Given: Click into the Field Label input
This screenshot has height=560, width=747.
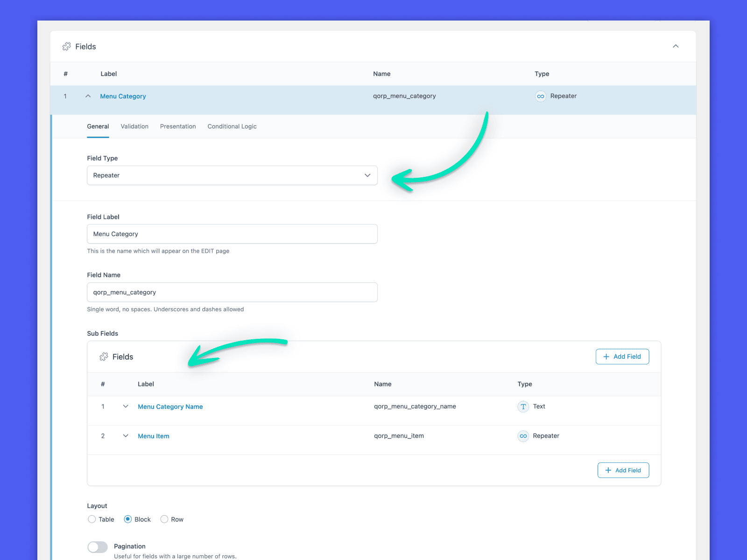Looking at the screenshot, I should [232, 234].
